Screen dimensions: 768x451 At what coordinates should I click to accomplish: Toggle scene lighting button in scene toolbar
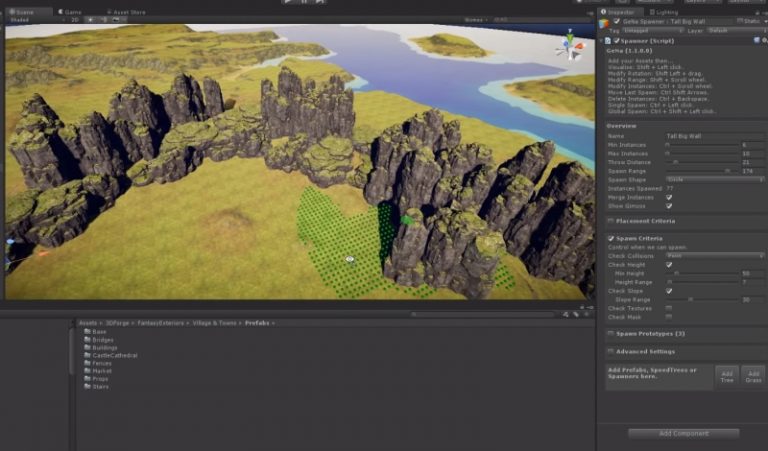[91, 20]
